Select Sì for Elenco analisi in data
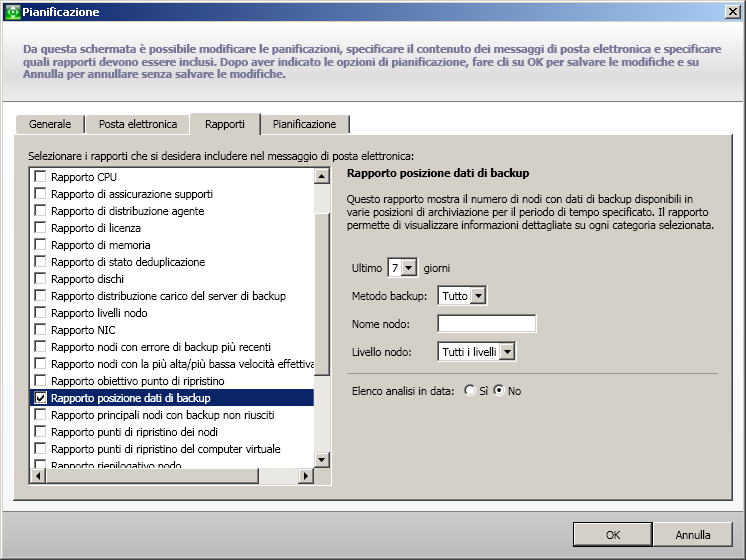This screenshot has height=560, width=746. click(470, 390)
